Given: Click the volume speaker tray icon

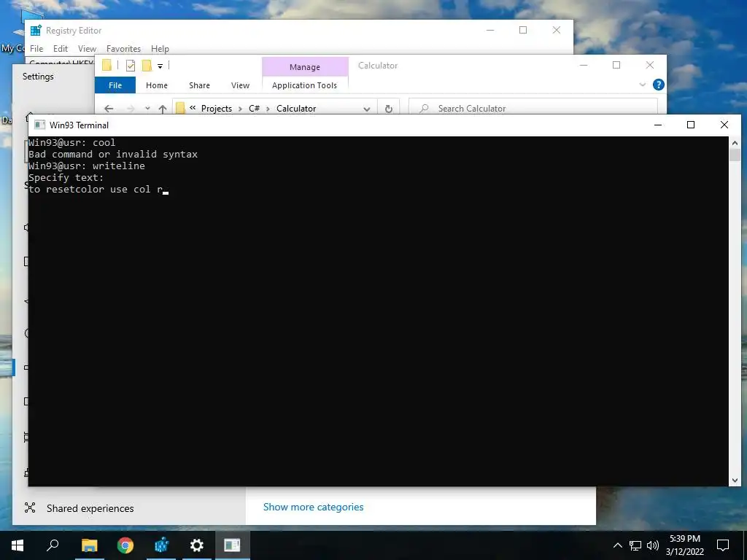Looking at the screenshot, I should [653, 545].
